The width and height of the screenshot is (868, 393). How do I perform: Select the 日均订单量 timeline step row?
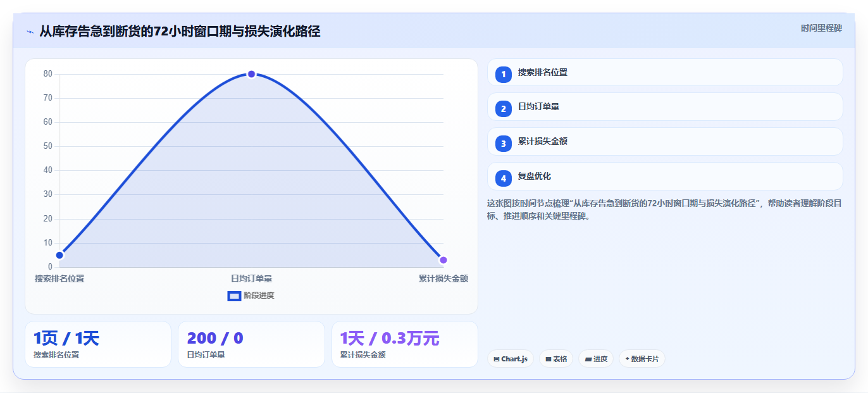point(665,107)
